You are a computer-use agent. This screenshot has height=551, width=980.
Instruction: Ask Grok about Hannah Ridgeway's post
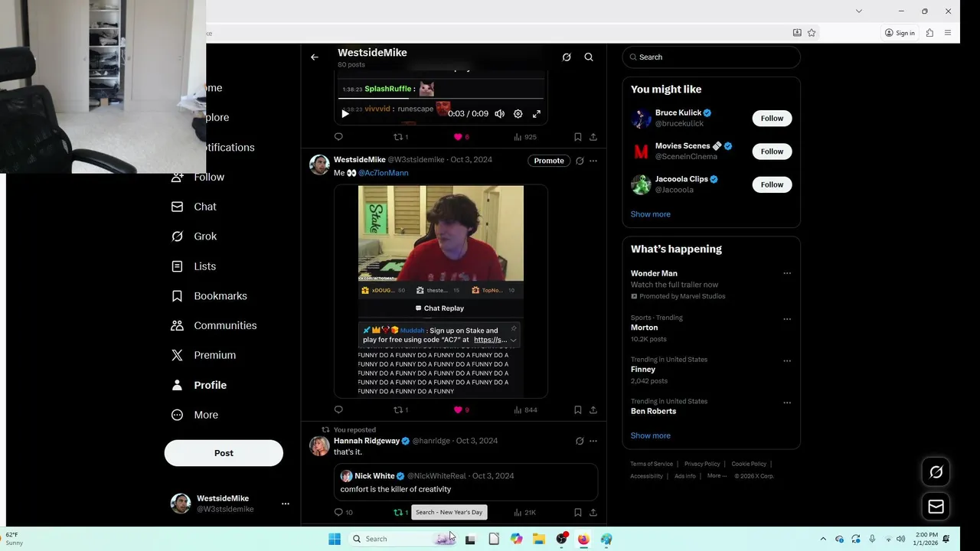(x=580, y=442)
